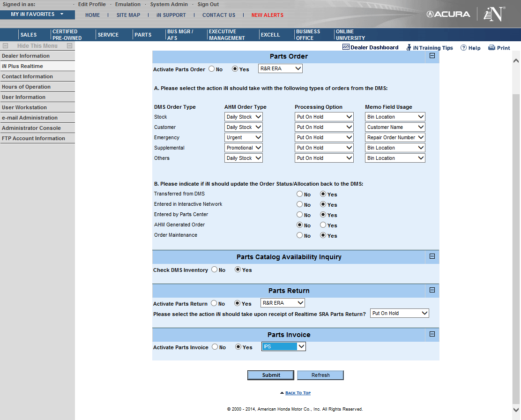
Task: Open iN Plus Realtime in sidebar
Action: pyautogui.click(x=37, y=66)
